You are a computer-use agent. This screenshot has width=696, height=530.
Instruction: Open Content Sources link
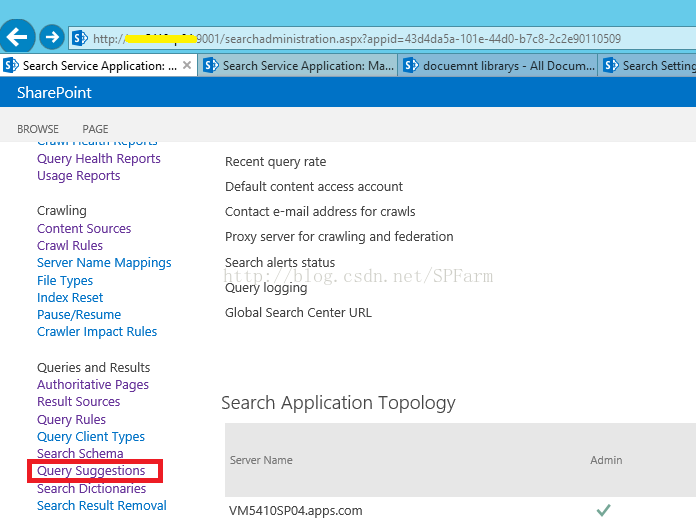(x=84, y=229)
